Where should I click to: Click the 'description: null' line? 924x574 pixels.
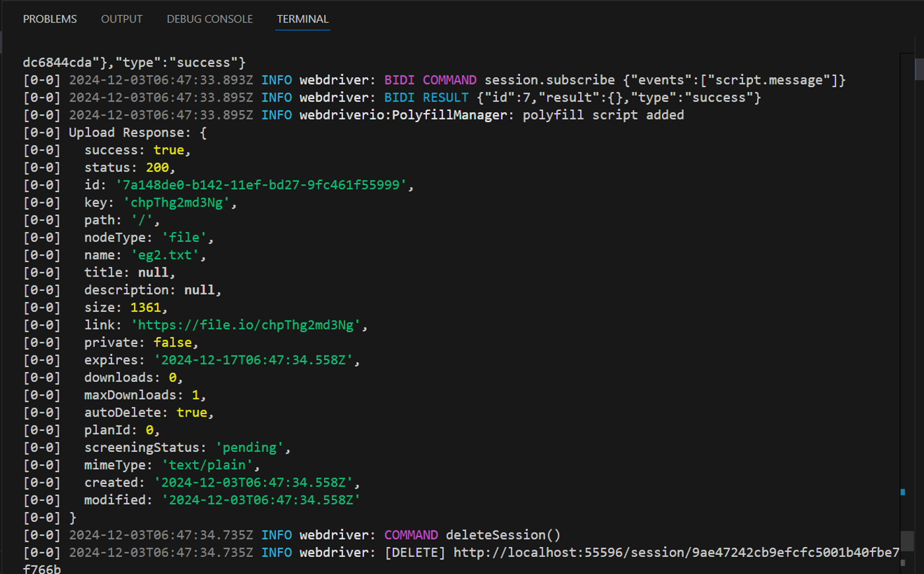[152, 290]
